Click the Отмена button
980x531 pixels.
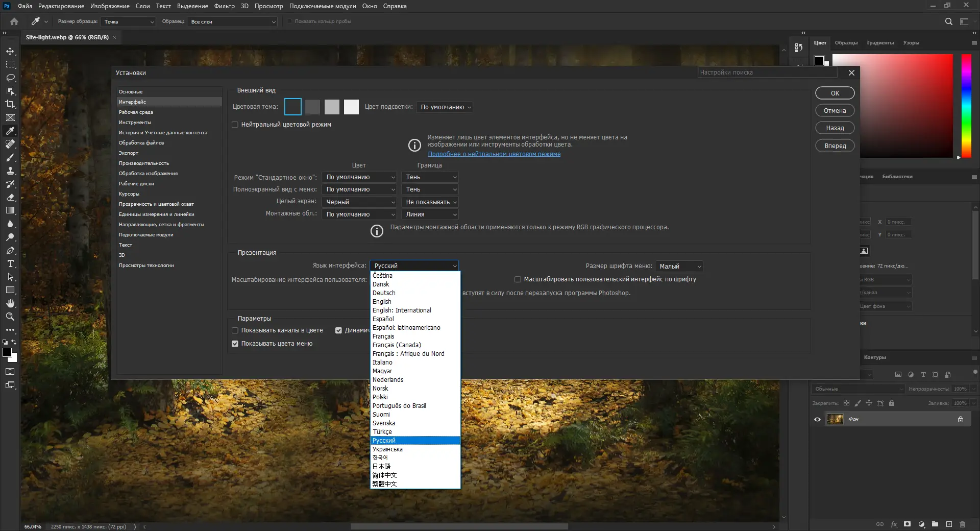click(835, 111)
